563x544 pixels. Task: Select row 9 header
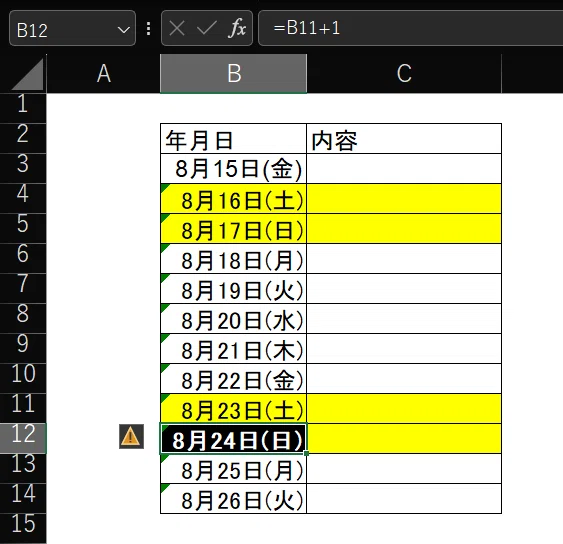point(23,348)
